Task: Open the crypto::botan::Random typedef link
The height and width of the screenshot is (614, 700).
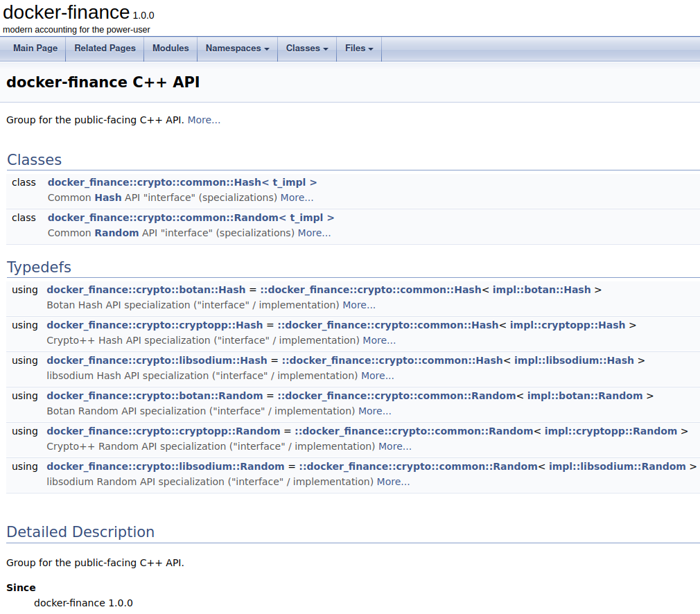Action: click(155, 396)
